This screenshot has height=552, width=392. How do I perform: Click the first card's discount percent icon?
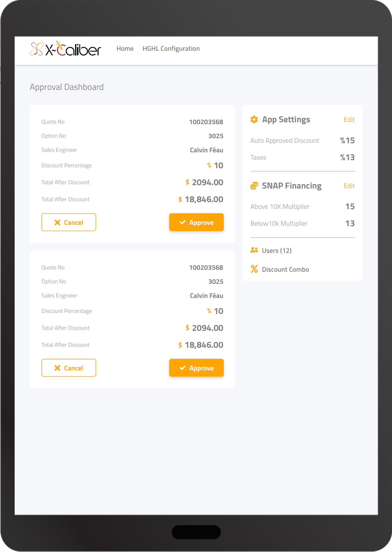pyautogui.click(x=209, y=166)
